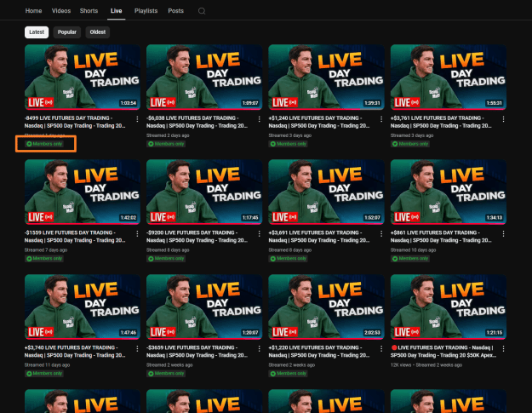This screenshot has width=532, height=413.
Task: Play the thumbnail with 1:09:07 duration
Action: pos(204,77)
